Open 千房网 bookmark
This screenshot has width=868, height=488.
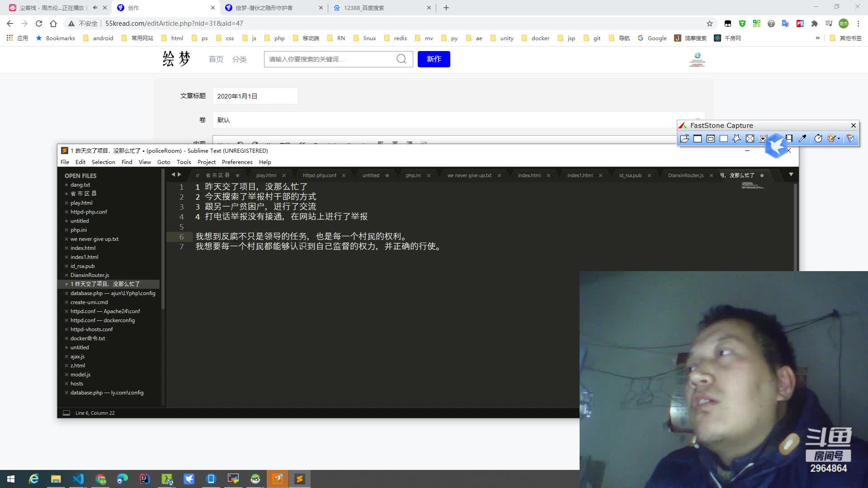point(727,38)
